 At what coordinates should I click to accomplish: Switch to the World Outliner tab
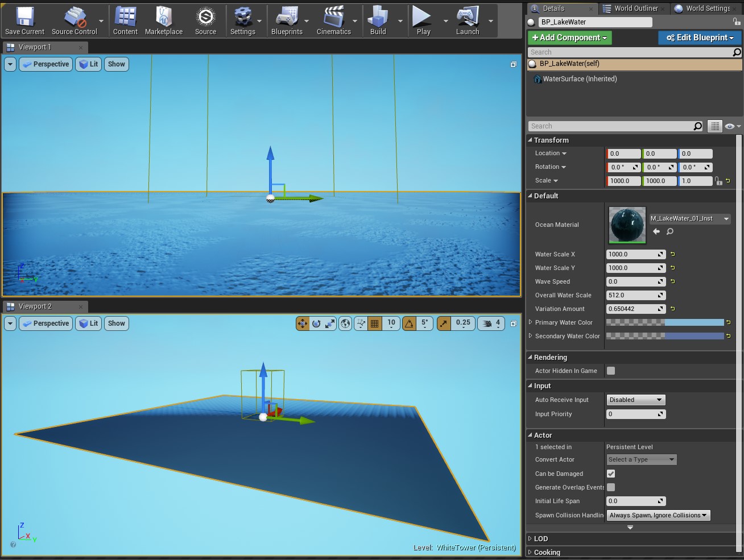(x=635, y=9)
